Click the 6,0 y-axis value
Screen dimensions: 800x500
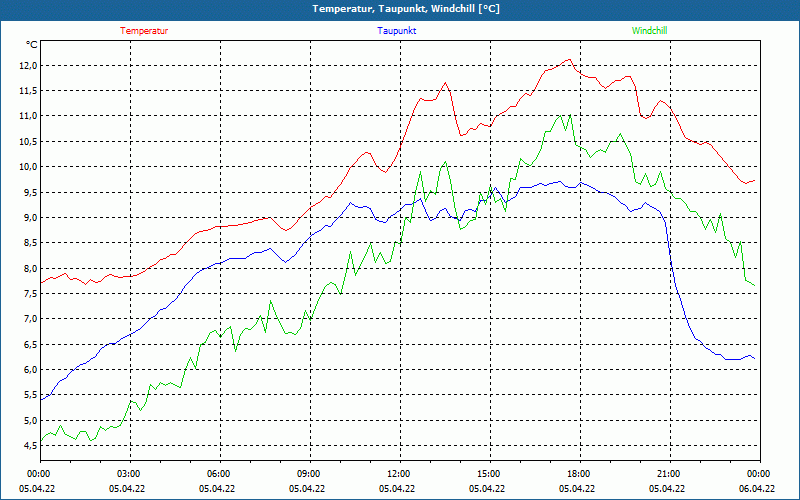coord(30,369)
